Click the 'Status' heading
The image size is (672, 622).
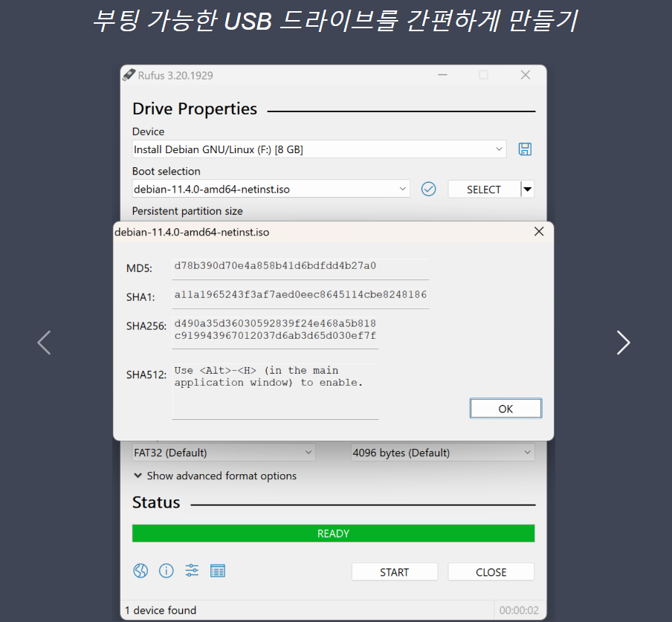(156, 502)
